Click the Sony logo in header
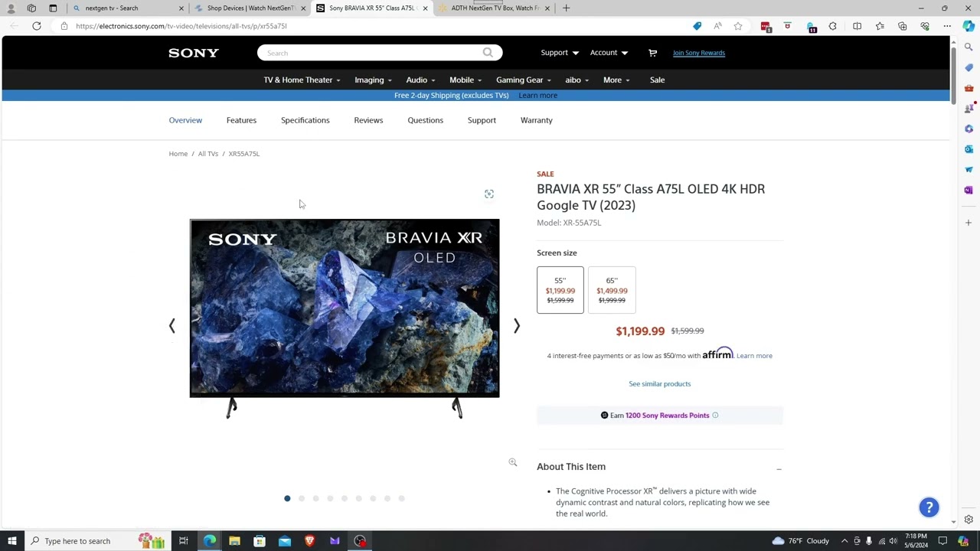The height and width of the screenshot is (551, 980). click(x=194, y=53)
